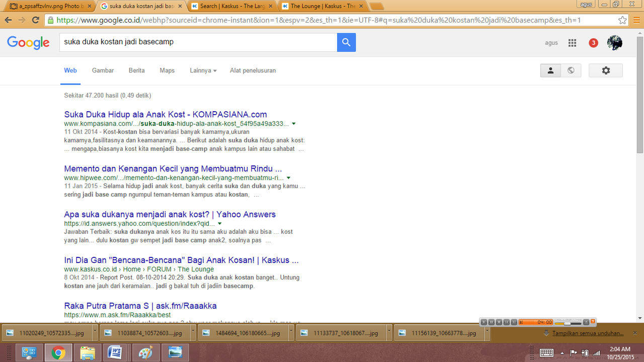Open the Action Center flag icon
Screen dimensions: 644x362
(x=575, y=353)
